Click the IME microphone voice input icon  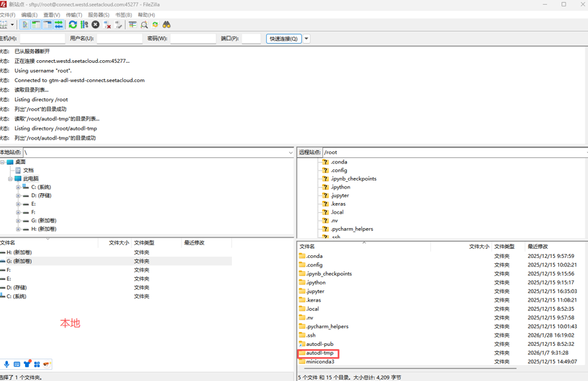click(7, 364)
